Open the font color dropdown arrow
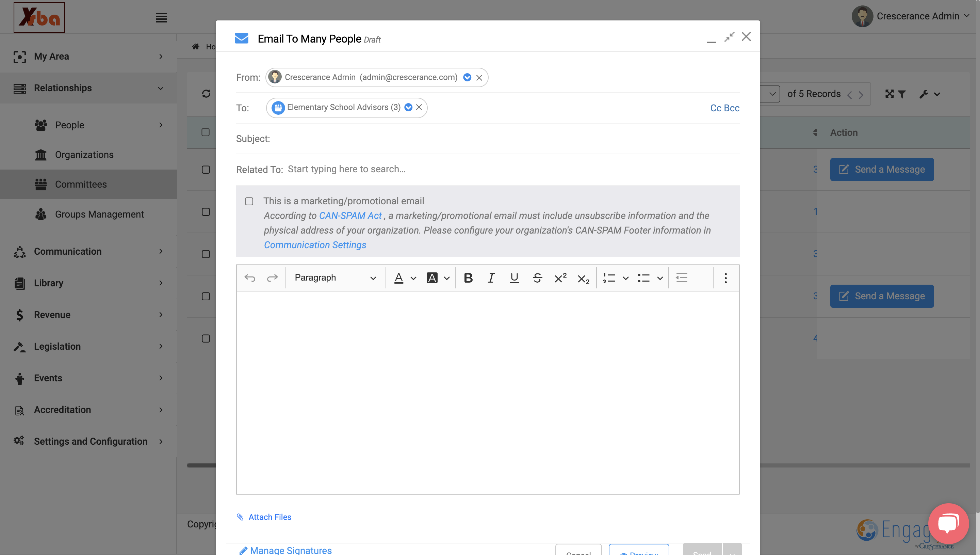The image size is (980, 555). (x=413, y=278)
